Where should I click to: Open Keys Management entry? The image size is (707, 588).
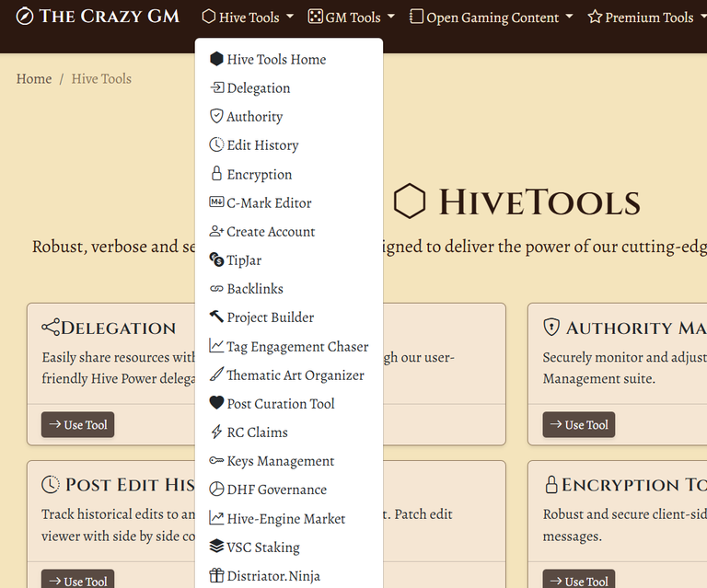click(x=289, y=461)
